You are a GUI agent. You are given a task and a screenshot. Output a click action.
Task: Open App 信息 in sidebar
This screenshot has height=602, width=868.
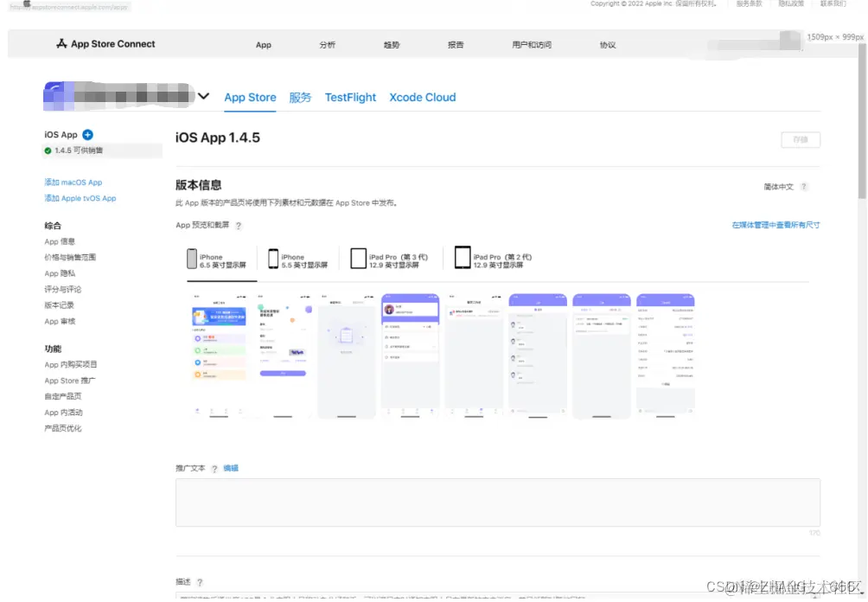point(60,242)
